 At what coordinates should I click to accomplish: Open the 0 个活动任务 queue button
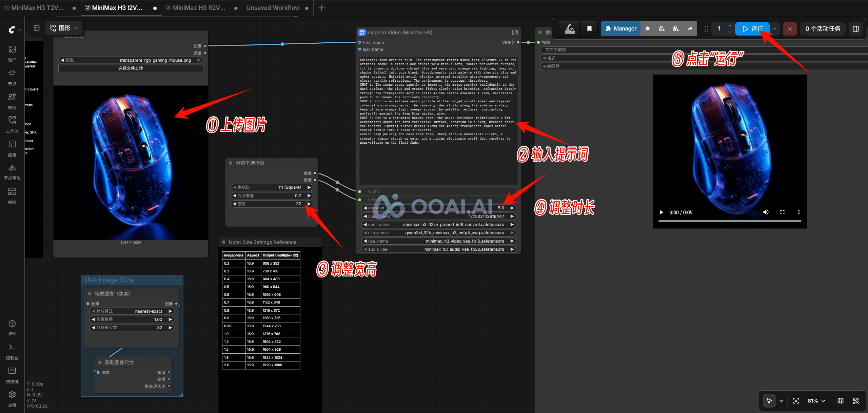[x=823, y=29]
